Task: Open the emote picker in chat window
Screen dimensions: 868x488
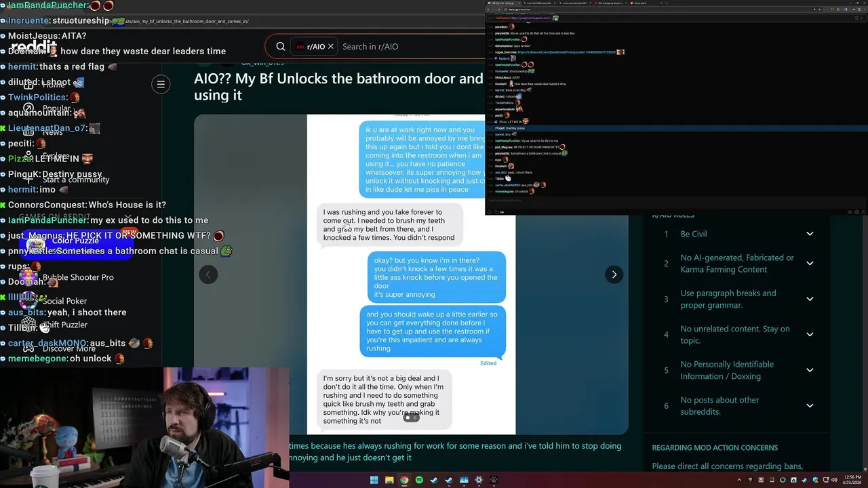Action: click(490, 211)
